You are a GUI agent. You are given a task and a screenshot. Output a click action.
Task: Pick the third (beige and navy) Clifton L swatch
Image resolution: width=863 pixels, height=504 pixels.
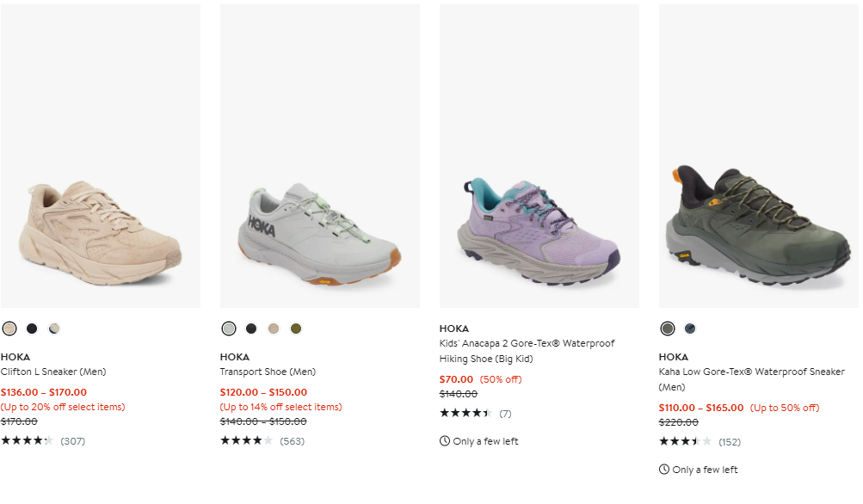tap(54, 329)
